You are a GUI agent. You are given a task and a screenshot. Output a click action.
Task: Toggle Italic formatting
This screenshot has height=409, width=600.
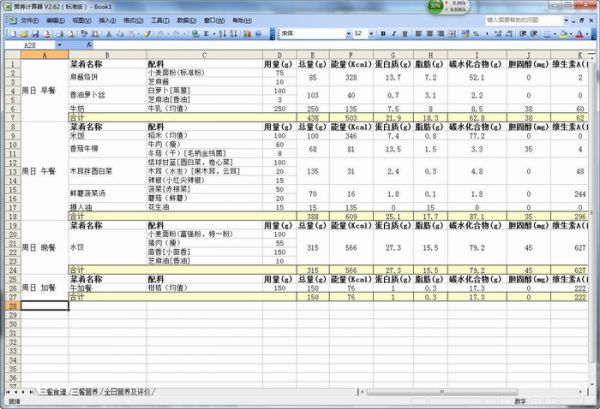(x=394, y=33)
